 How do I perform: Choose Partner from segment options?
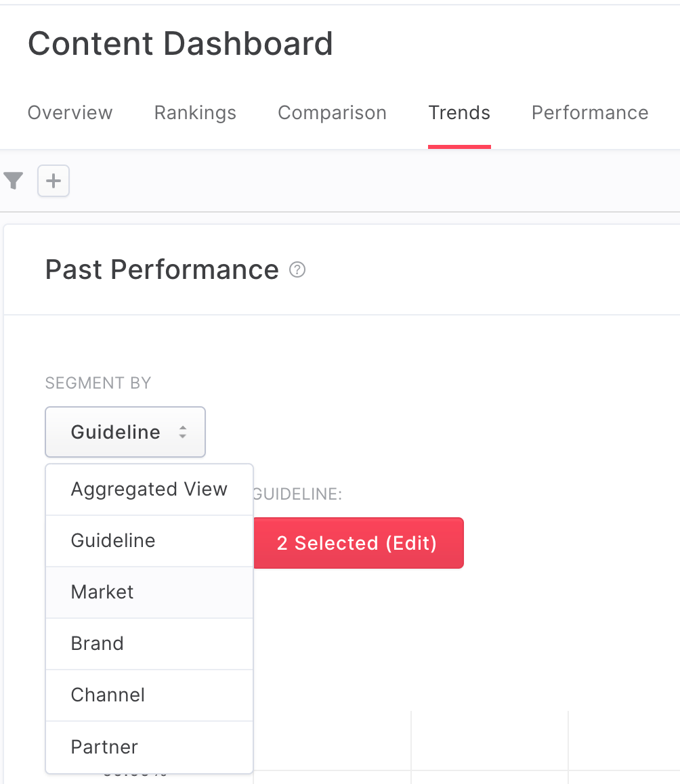(x=149, y=747)
